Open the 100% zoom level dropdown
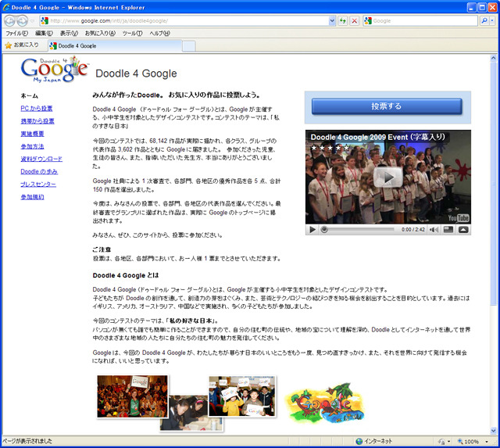500x448 pixels. 487,442
